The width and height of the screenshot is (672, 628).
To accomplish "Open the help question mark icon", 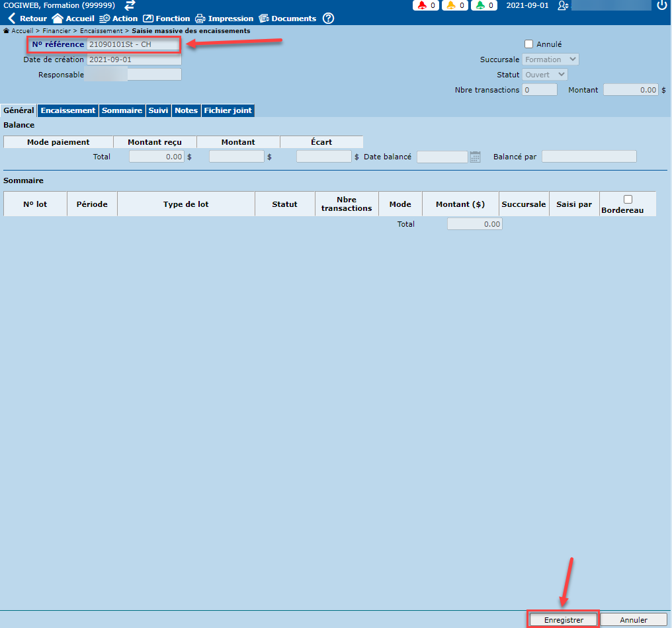I will point(328,19).
